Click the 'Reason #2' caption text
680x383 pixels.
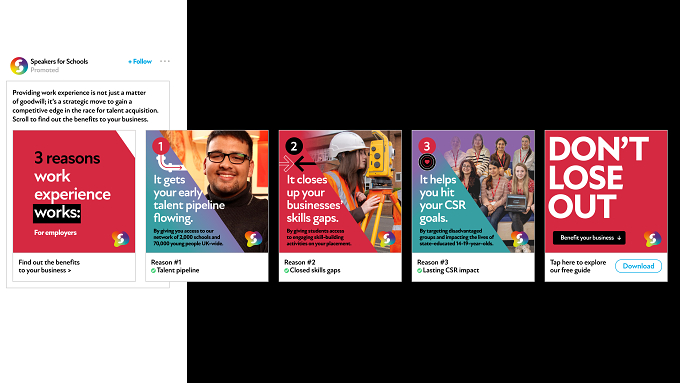(x=300, y=262)
